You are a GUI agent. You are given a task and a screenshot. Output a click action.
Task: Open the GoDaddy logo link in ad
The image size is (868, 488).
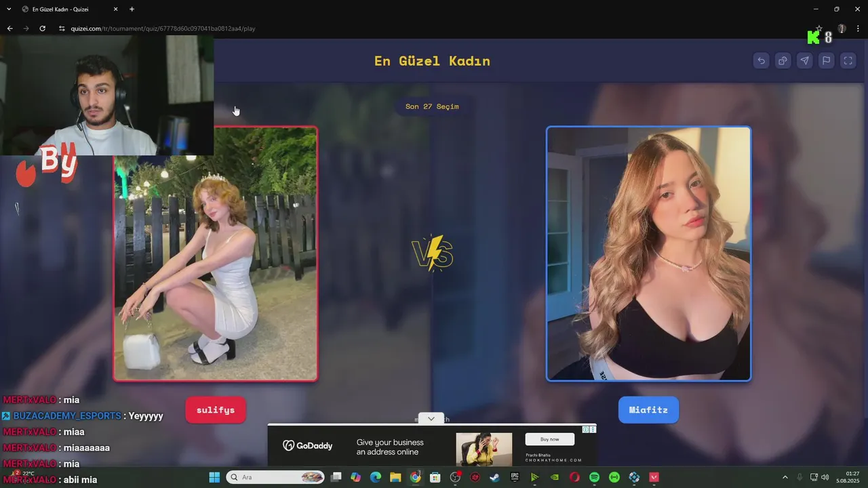point(308,445)
